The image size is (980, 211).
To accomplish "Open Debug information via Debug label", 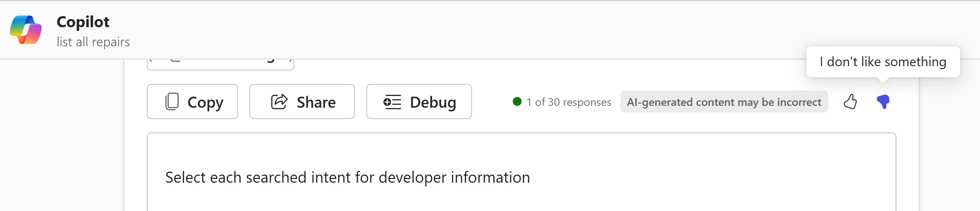I will tap(433, 102).
